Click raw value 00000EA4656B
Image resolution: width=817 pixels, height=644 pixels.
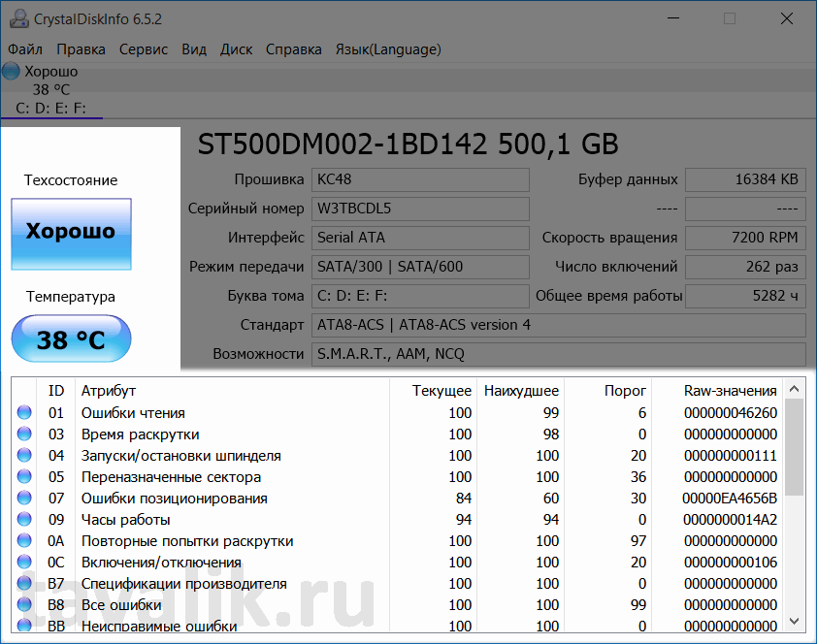tap(730, 499)
